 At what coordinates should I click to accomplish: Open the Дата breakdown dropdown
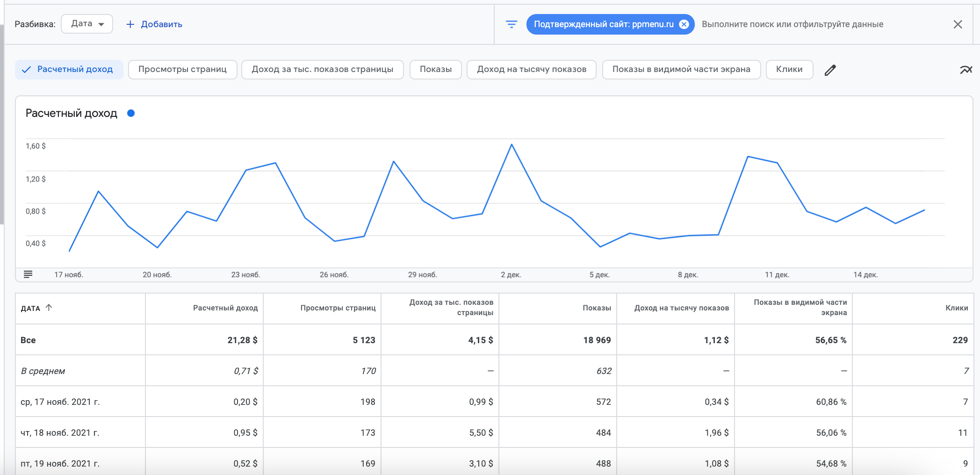pyautogui.click(x=87, y=24)
